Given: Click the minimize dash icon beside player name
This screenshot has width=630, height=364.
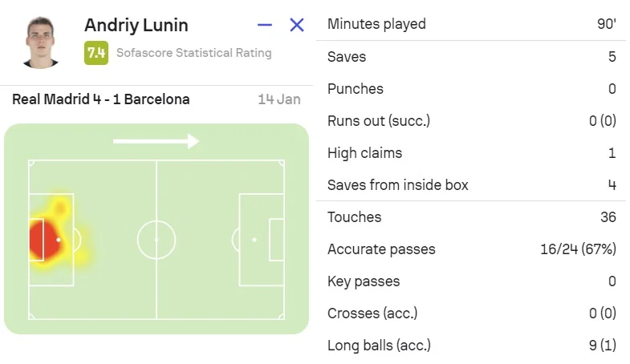Looking at the screenshot, I should click(265, 25).
